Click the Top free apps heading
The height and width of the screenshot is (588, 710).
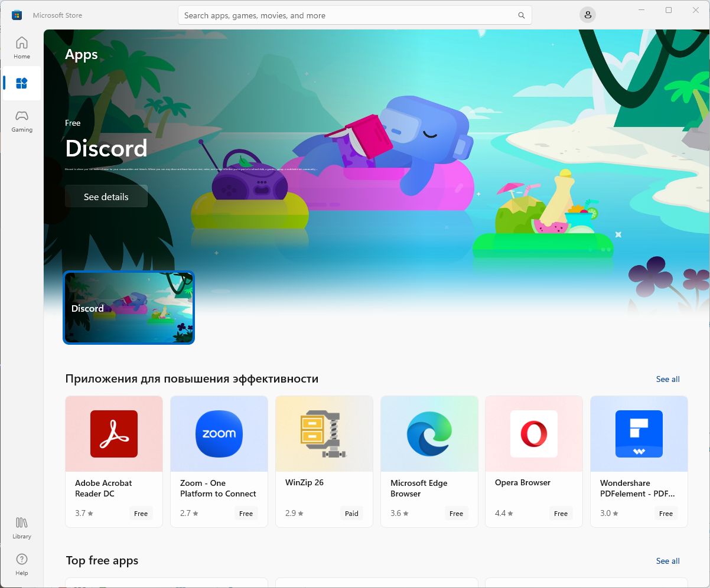pyautogui.click(x=102, y=560)
